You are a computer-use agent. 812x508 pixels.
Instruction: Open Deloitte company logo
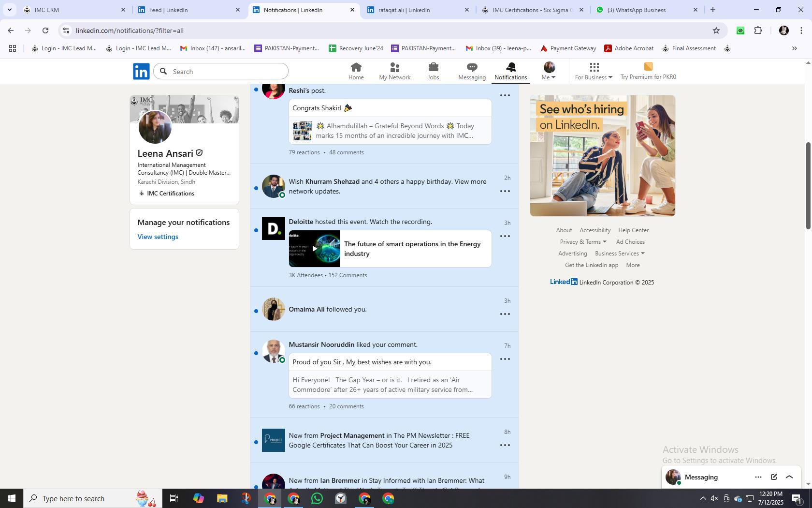[274, 228]
